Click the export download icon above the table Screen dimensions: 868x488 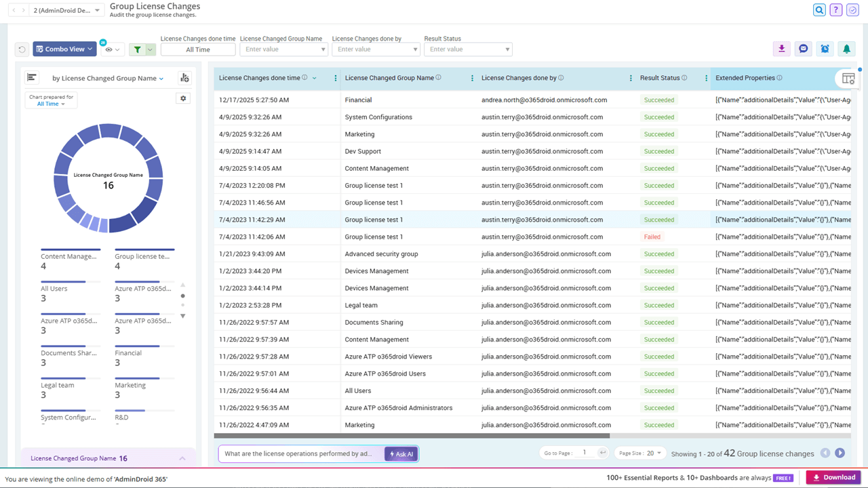point(782,49)
